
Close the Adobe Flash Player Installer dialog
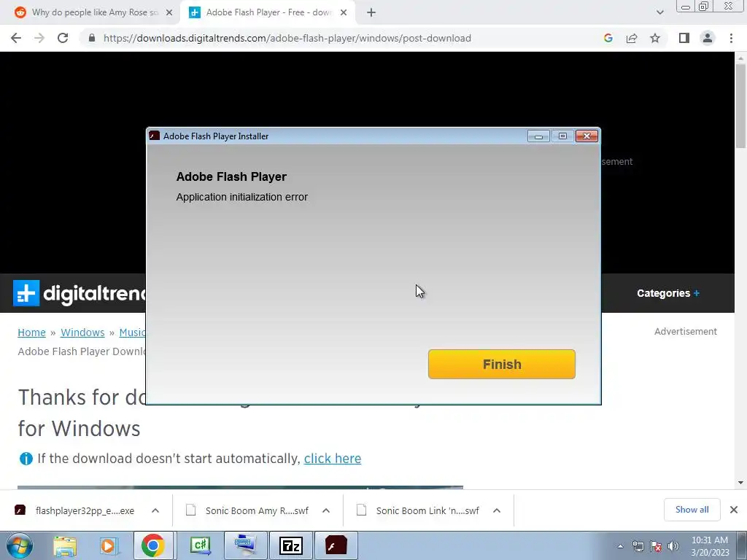[x=587, y=136]
